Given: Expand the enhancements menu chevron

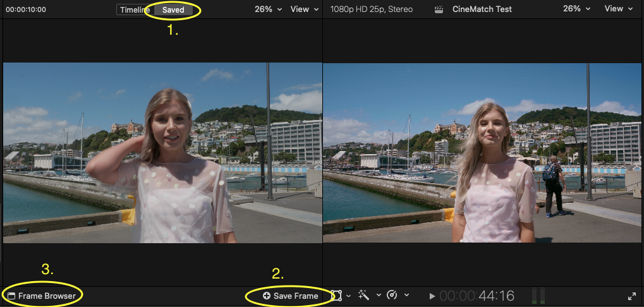Looking at the screenshot, I should (x=379, y=296).
